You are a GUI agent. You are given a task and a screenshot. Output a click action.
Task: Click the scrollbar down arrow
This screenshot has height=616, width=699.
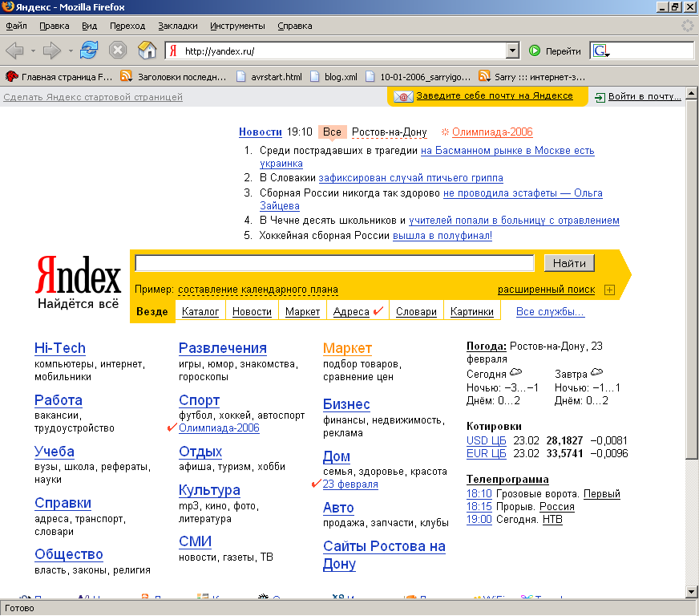click(x=692, y=592)
